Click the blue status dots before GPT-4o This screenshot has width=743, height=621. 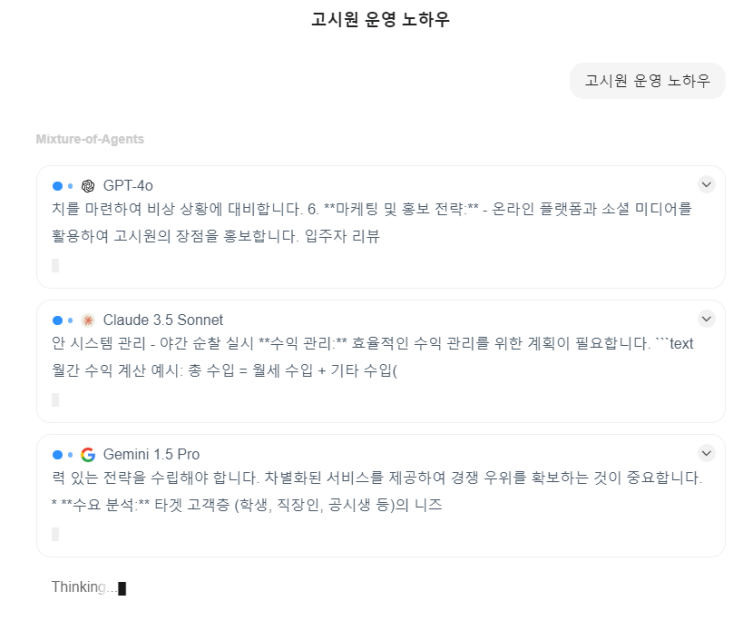point(61,185)
